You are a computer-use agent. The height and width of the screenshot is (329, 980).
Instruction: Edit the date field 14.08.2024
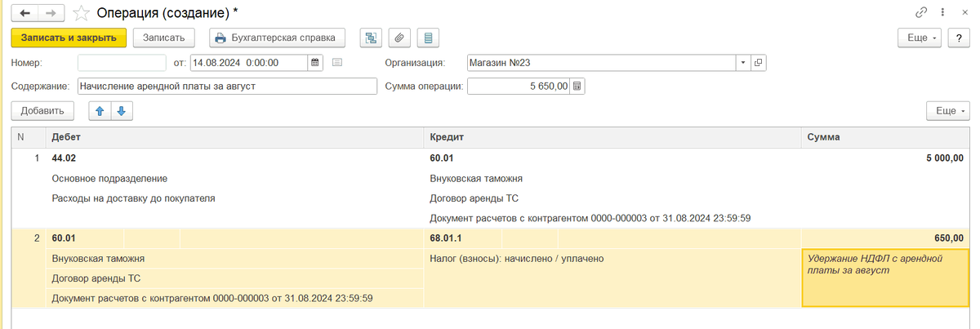248,63
